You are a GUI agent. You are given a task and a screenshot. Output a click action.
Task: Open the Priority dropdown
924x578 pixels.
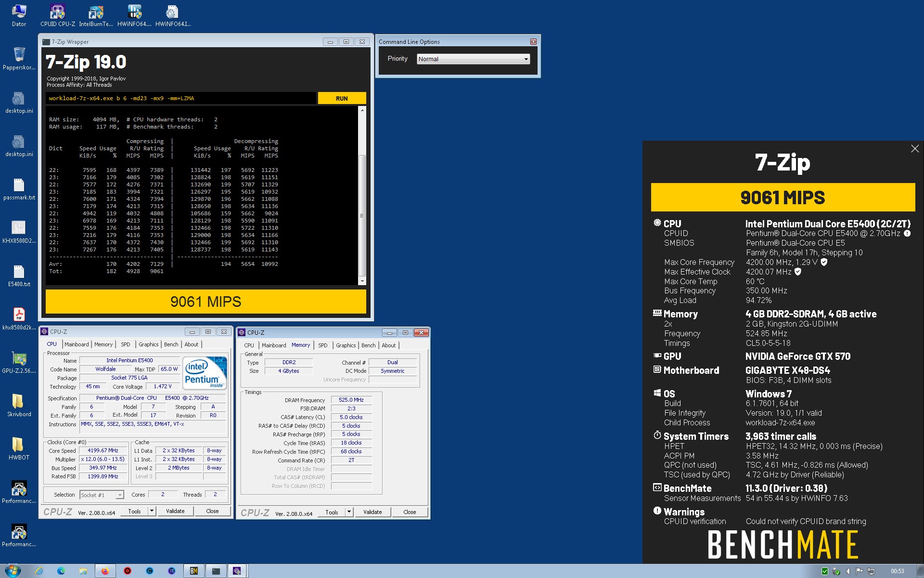click(473, 59)
